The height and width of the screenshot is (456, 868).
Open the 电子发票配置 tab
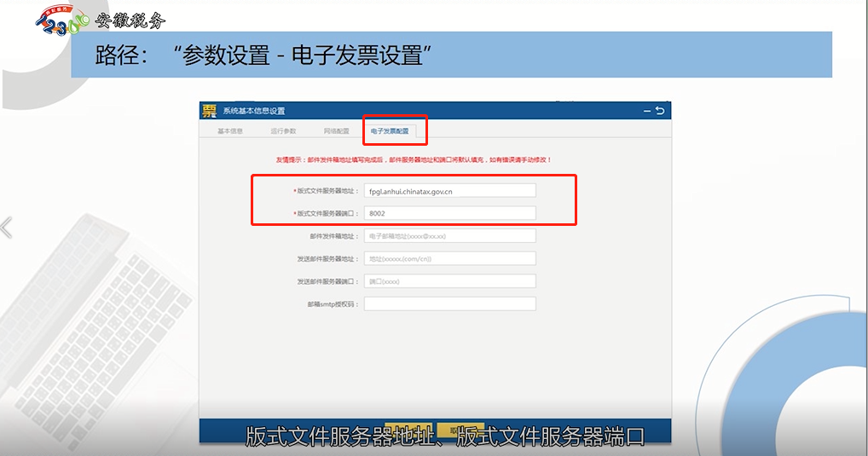coord(390,131)
